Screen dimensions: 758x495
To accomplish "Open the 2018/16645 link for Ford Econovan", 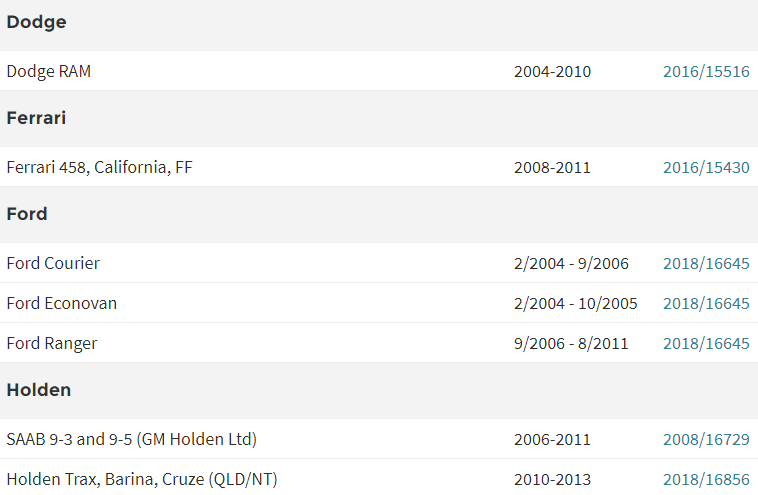I will click(x=706, y=304).
